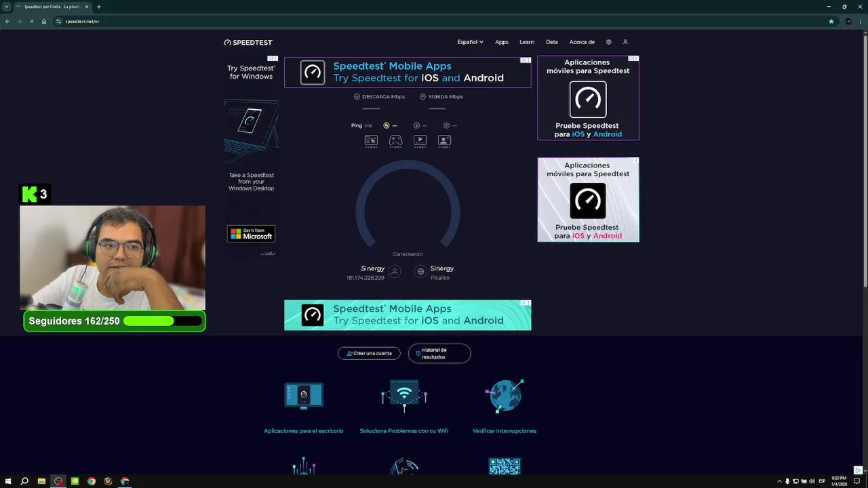Click the lower right Aplicaciones móviles ad

pyautogui.click(x=588, y=199)
